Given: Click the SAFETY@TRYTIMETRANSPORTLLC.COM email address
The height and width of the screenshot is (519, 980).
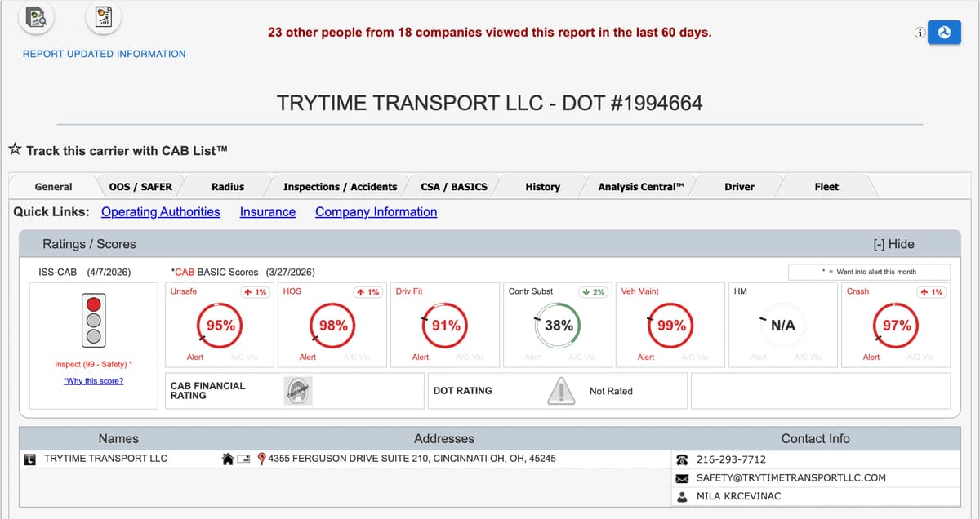Looking at the screenshot, I should pyautogui.click(x=791, y=478).
